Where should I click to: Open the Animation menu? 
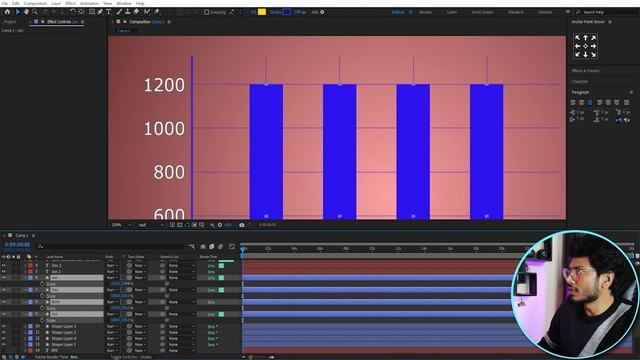[89, 3]
